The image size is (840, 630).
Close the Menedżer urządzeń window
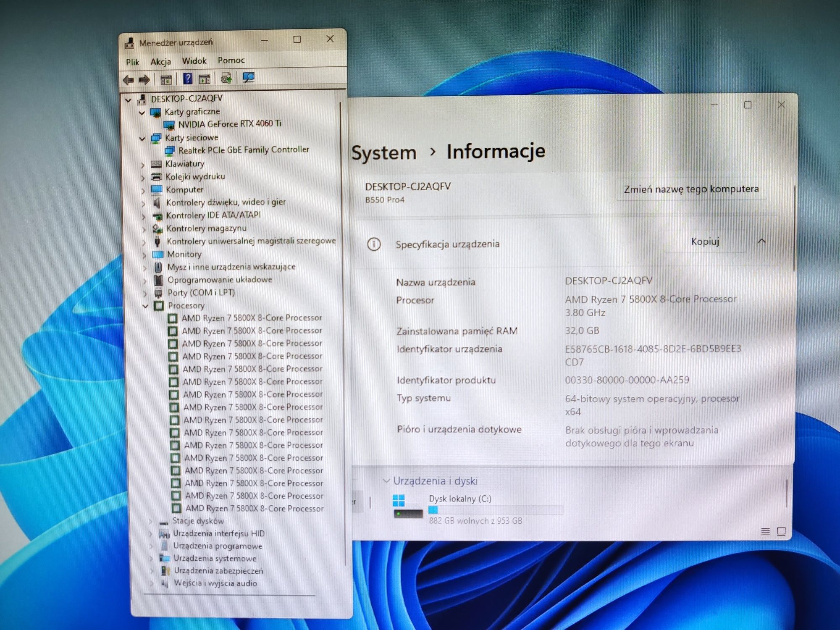330,39
